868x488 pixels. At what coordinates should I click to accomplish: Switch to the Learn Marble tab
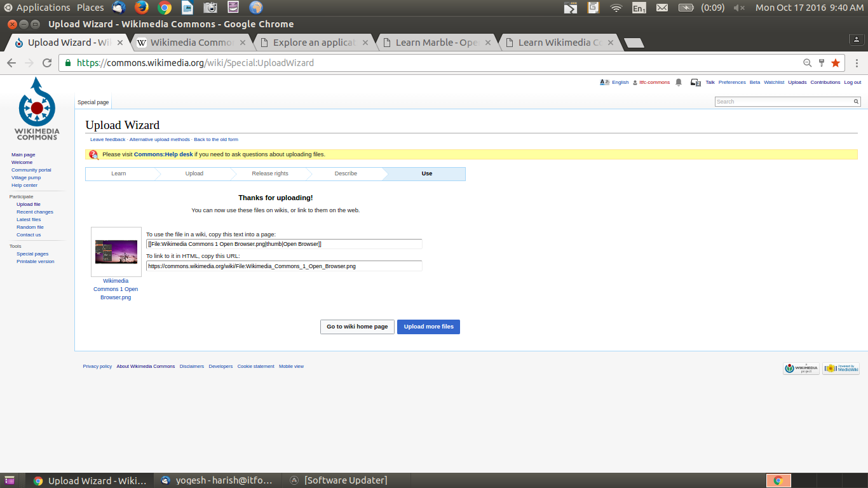[x=437, y=43]
